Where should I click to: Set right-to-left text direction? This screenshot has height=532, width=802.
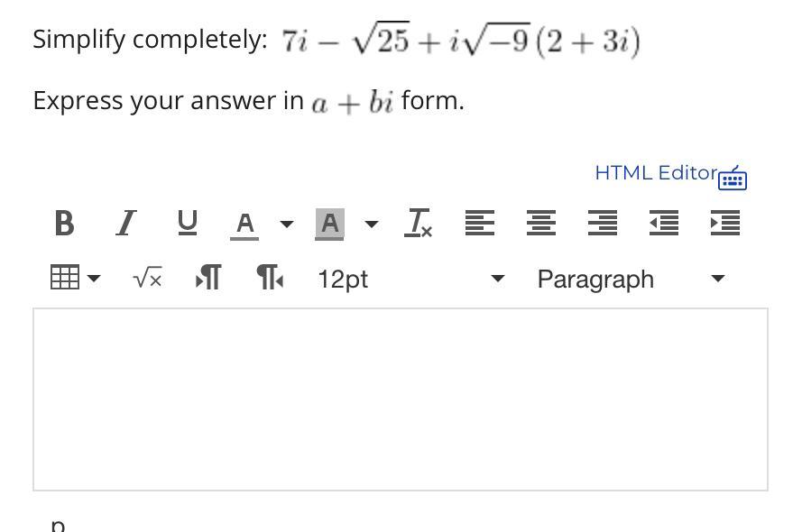click(270, 279)
